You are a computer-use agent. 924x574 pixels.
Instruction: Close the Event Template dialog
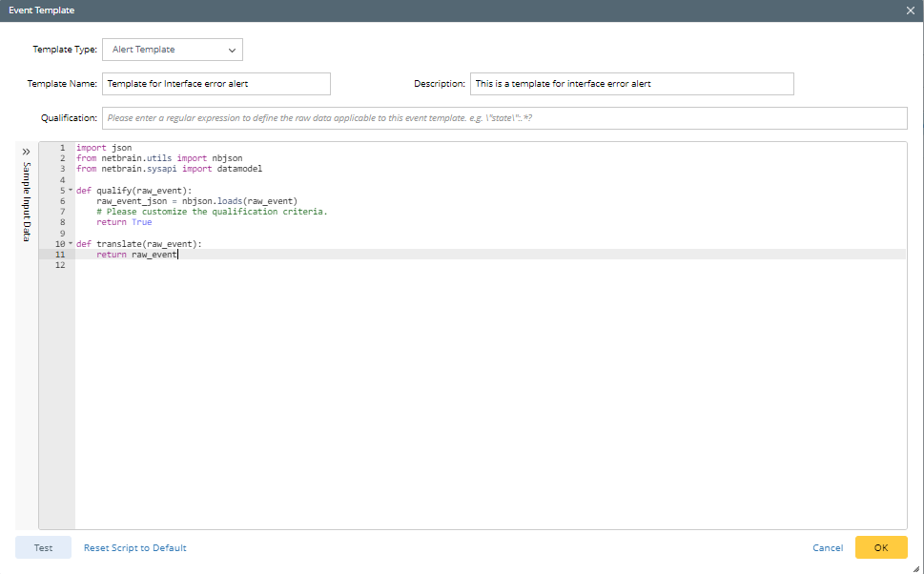tap(910, 10)
